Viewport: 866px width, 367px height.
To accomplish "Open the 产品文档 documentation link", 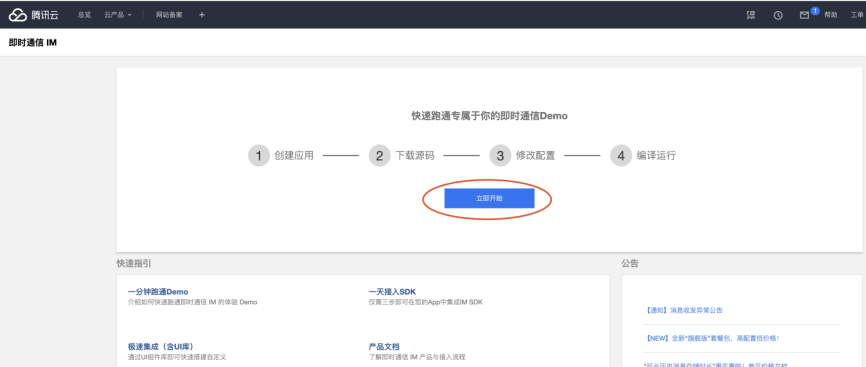I will (x=384, y=346).
